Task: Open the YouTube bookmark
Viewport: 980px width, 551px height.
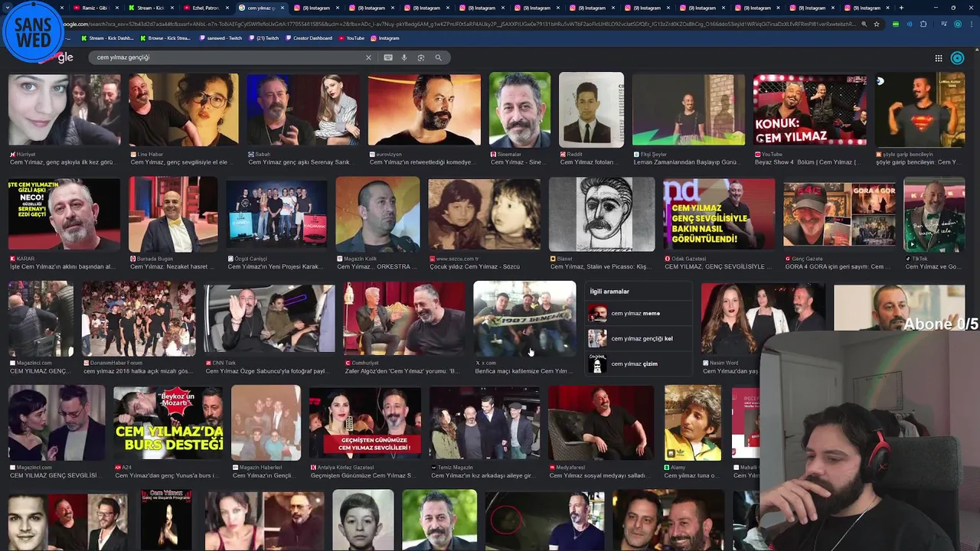Action: [x=351, y=37]
